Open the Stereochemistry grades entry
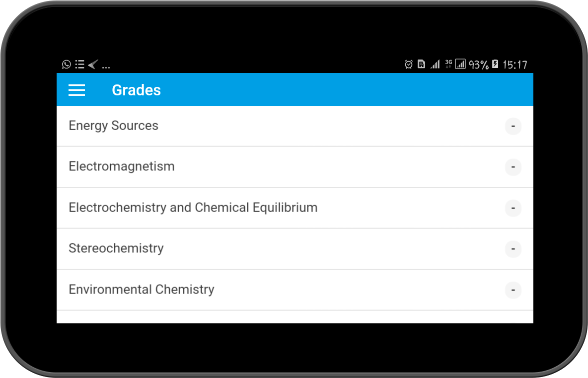The image size is (588, 378). coord(116,248)
